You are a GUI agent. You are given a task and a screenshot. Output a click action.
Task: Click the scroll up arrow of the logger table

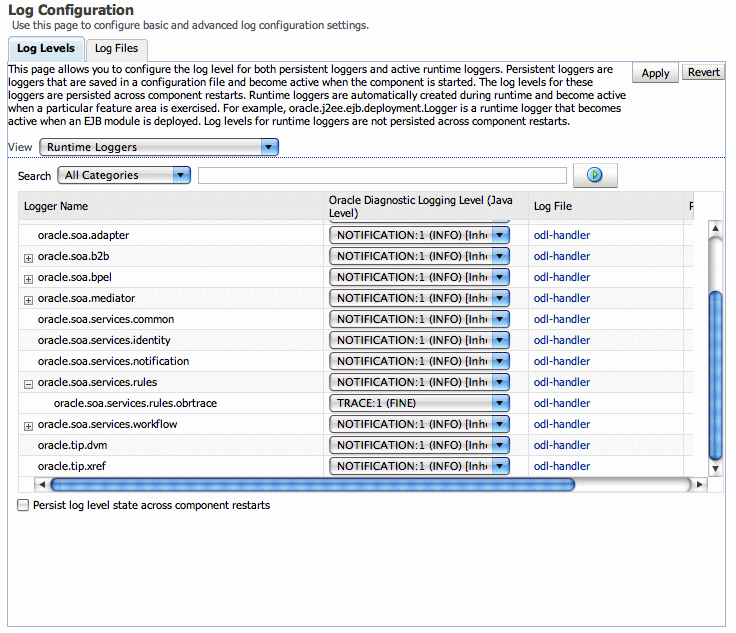[715, 229]
